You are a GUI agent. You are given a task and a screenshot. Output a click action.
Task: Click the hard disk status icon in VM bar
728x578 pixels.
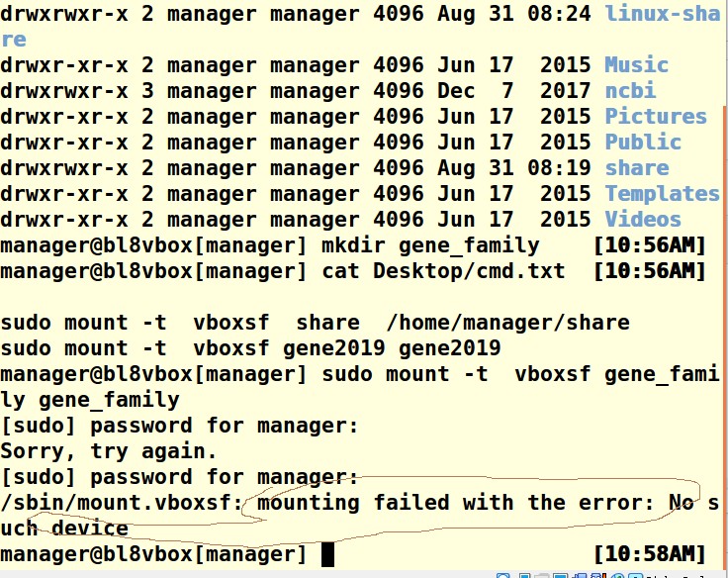(502, 575)
